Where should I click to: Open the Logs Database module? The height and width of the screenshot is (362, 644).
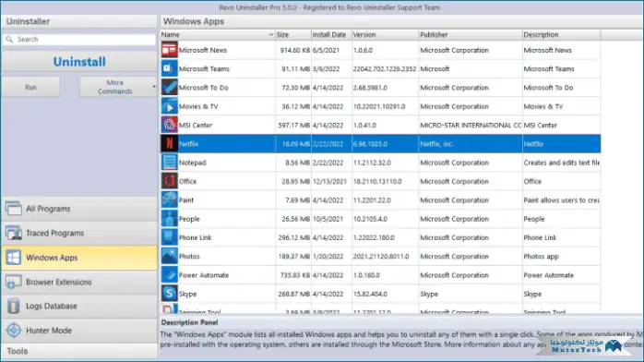tap(79, 306)
